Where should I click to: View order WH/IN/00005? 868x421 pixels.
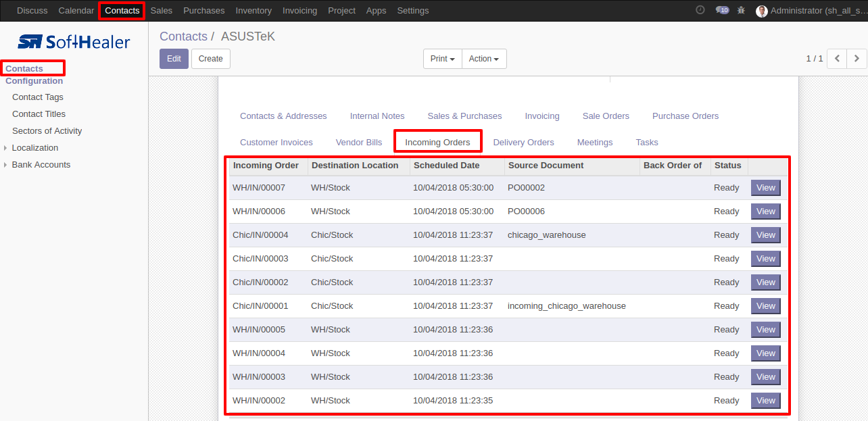[x=766, y=330]
